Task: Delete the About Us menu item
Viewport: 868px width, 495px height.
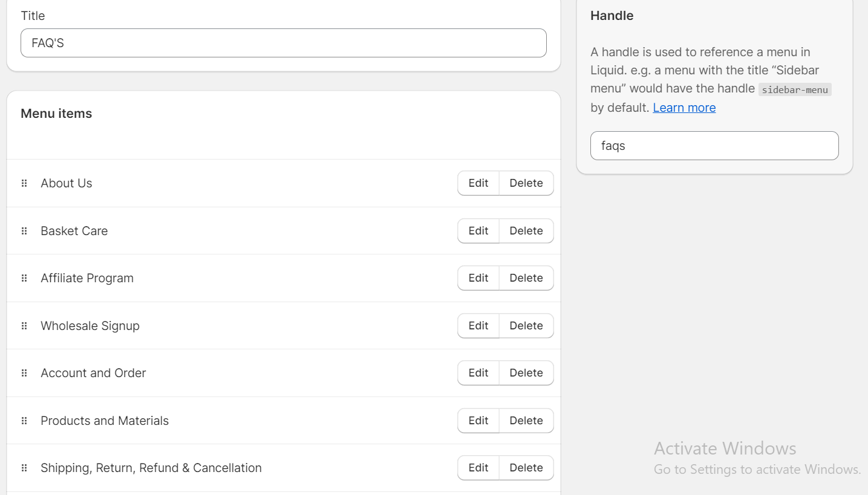Action: point(526,183)
